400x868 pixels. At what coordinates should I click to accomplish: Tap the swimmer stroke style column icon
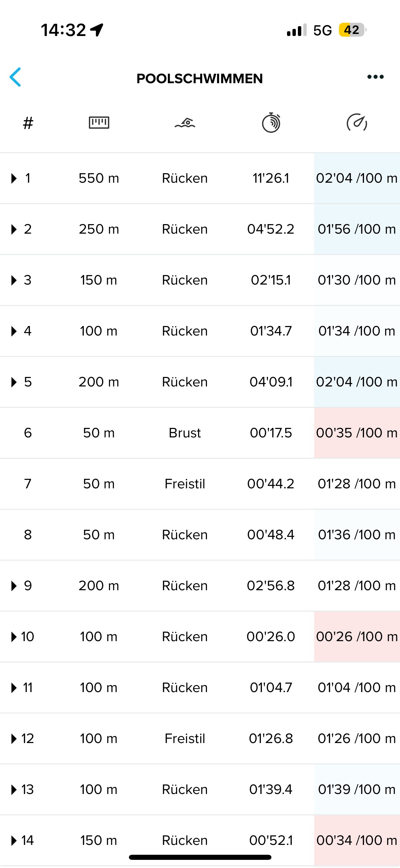tap(185, 123)
